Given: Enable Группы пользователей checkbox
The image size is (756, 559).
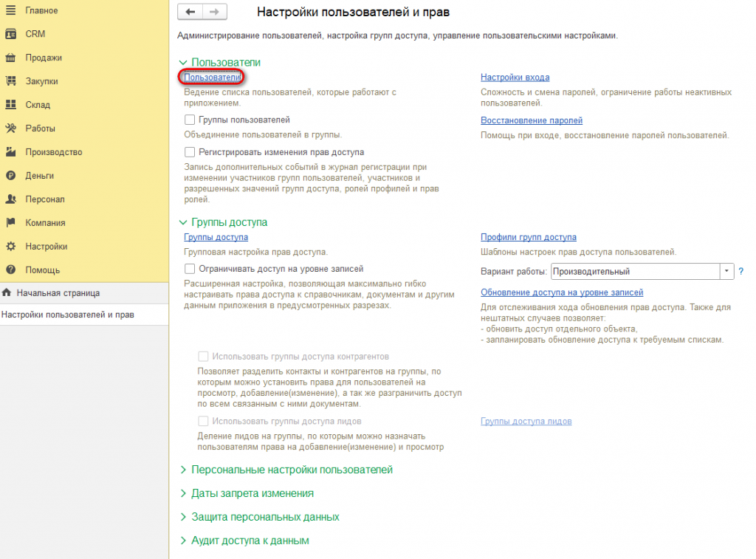Looking at the screenshot, I should pos(190,120).
